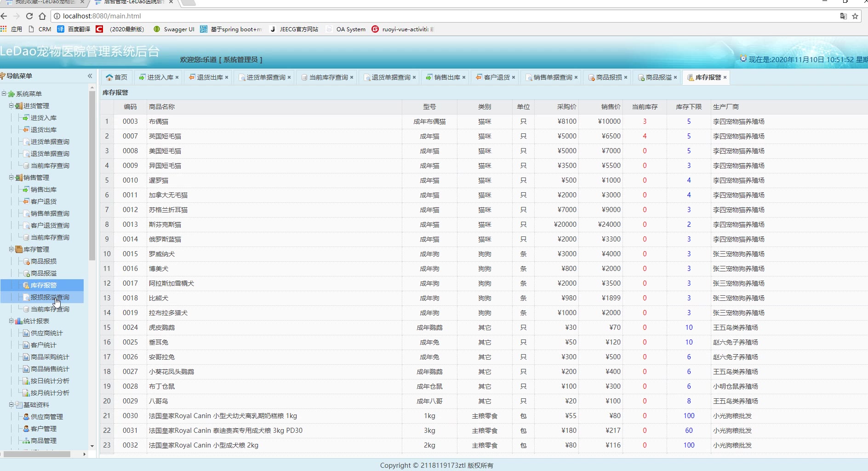The width and height of the screenshot is (868, 471).
Task: Open 客户管理 under 基础资料
Action: 43,429
